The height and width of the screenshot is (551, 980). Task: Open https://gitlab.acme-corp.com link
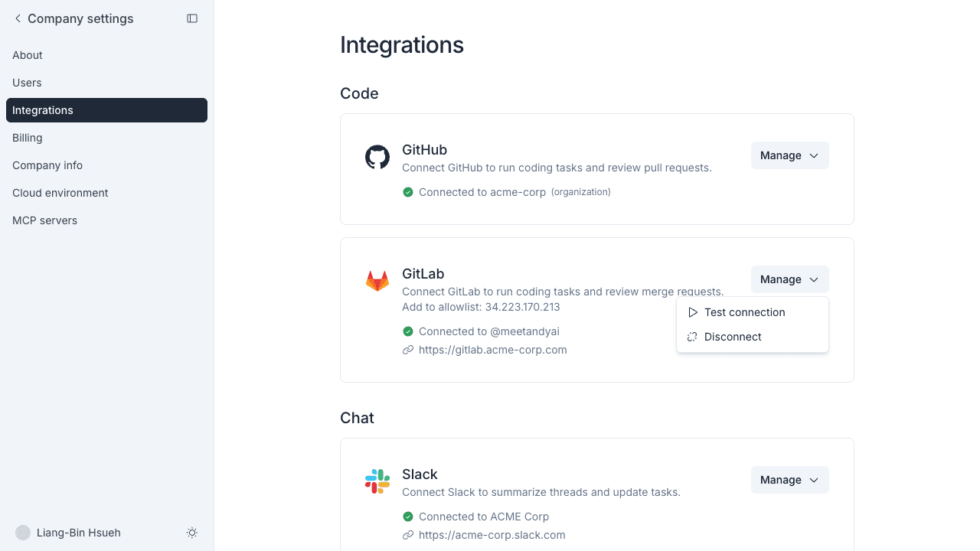click(493, 350)
